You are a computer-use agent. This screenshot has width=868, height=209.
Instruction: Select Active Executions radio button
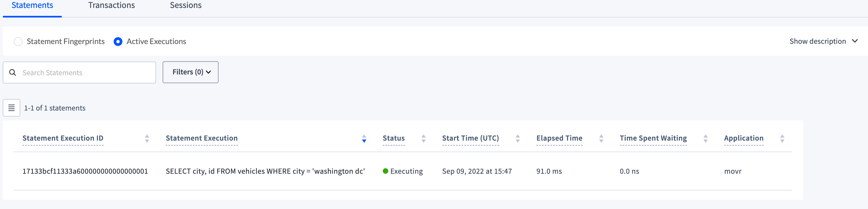[118, 42]
